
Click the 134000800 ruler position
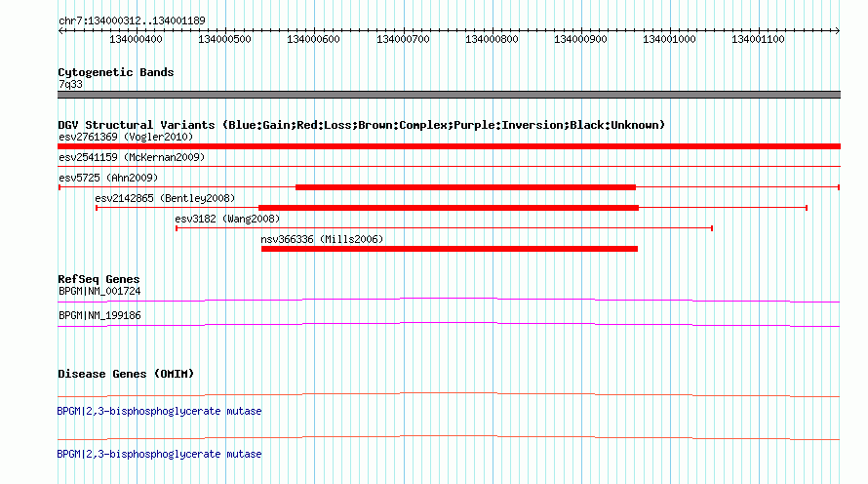click(x=492, y=39)
